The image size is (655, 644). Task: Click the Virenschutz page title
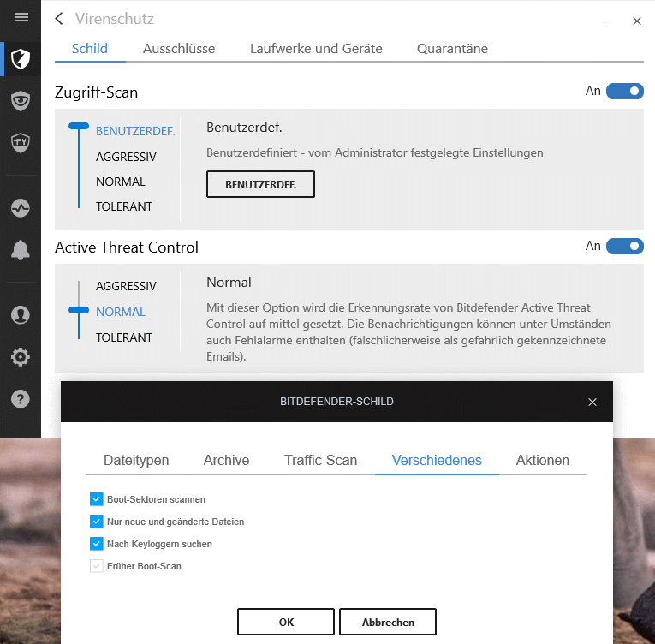[x=115, y=19]
